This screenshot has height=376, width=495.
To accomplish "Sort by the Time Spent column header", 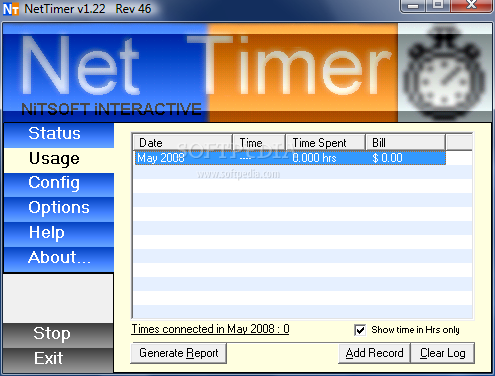I will 325,143.
